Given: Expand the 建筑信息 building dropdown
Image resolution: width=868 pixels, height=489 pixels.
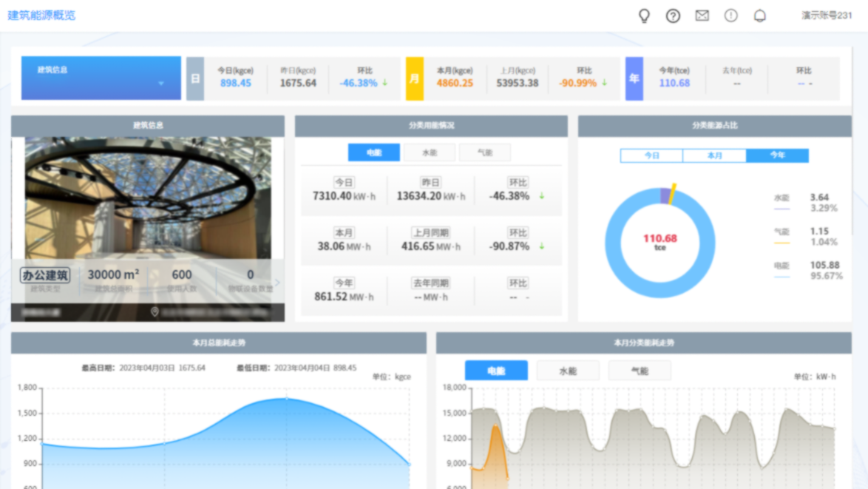Looking at the screenshot, I should 101,78.
